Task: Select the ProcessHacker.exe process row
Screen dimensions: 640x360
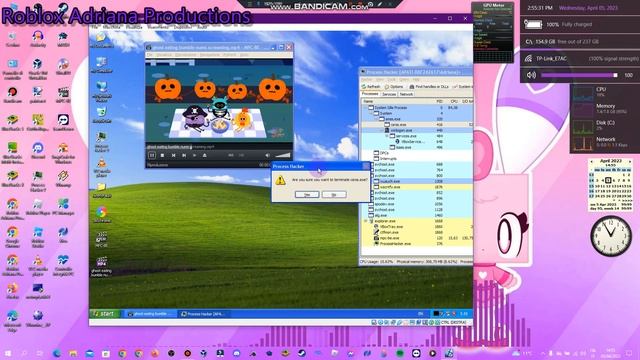Action: [x=416, y=244]
